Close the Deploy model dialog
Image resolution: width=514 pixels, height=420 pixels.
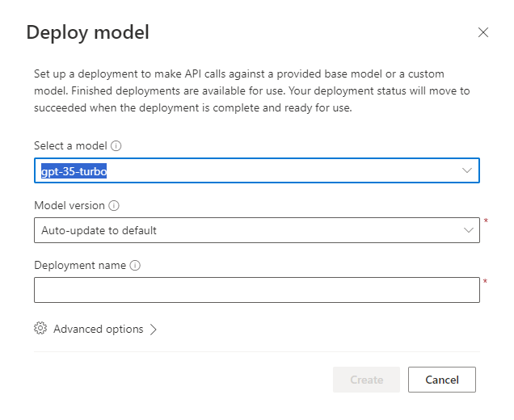click(x=482, y=32)
